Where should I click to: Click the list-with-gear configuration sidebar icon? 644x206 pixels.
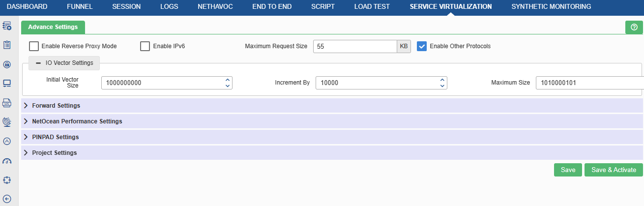7,26
